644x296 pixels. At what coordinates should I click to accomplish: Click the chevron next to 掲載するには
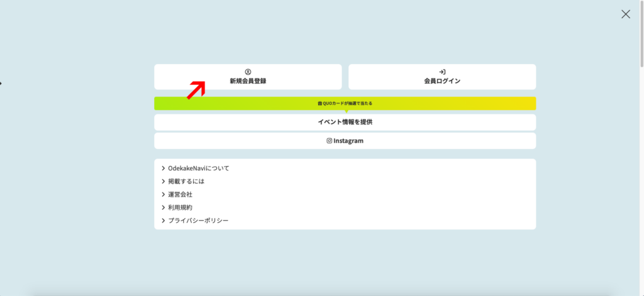[164, 182]
